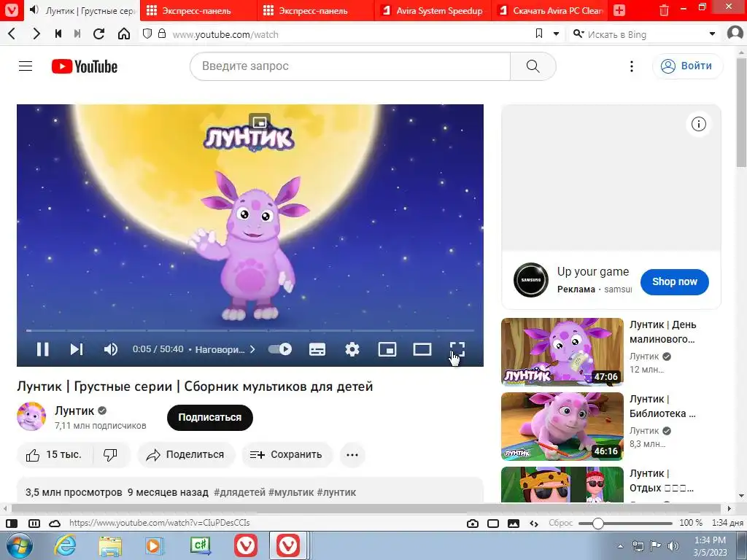Open the YouTube hamburger guide menu

[x=26, y=66]
